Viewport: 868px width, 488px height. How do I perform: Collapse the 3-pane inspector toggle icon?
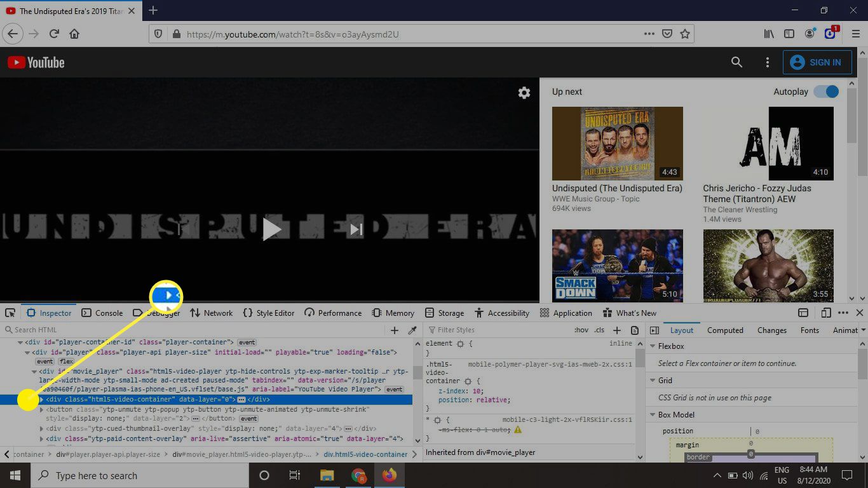click(x=654, y=330)
